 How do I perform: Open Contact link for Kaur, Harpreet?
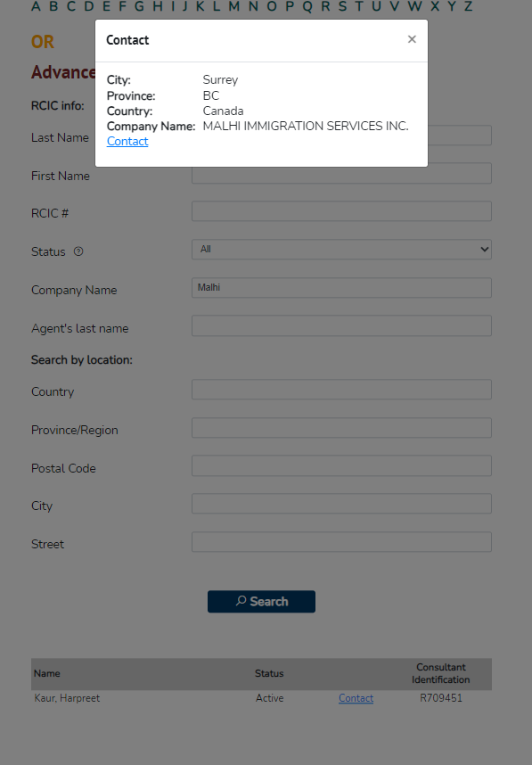click(x=356, y=698)
